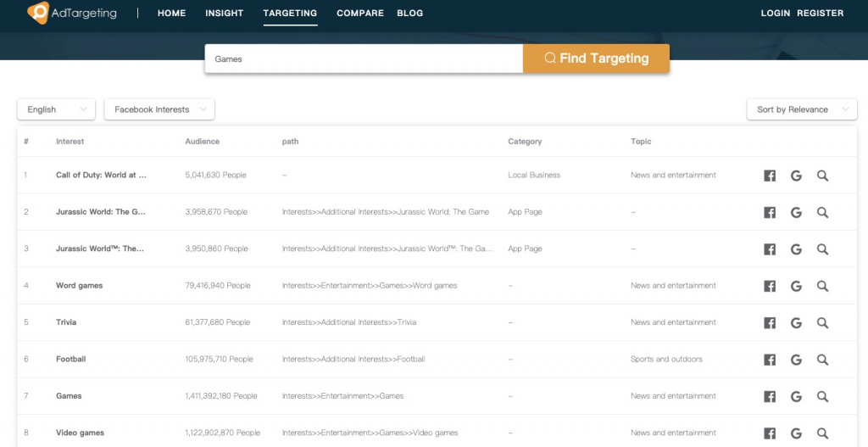Click the AdTargeting logo

tap(72, 13)
